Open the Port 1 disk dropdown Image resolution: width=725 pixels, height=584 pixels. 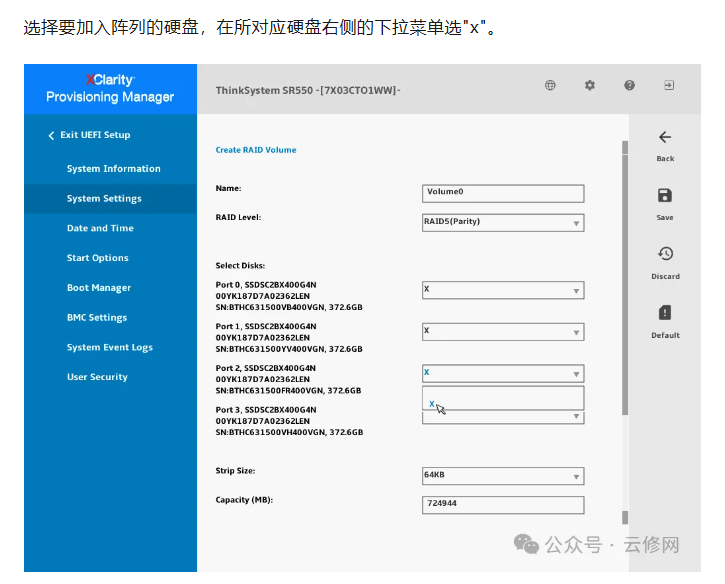click(x=503, y=332)
